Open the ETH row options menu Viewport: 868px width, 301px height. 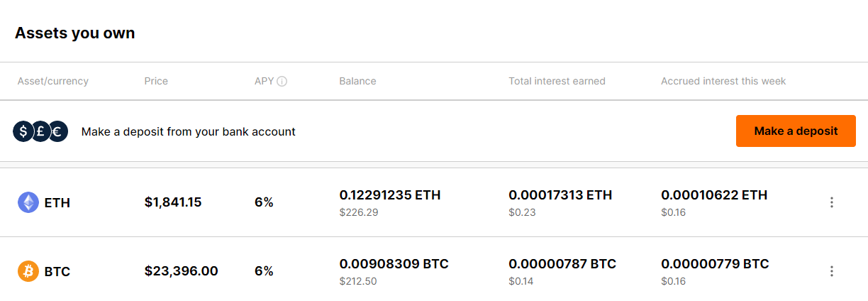coord(832,202)
